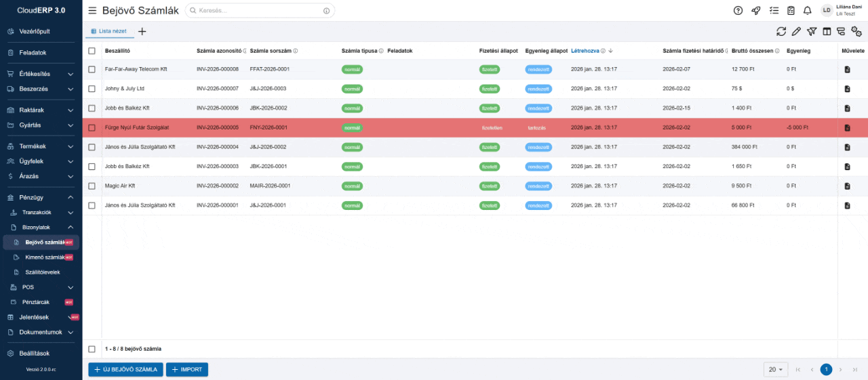Open the filter funnel icon
The height and width of the screenshot is (380, 868).
812,31
